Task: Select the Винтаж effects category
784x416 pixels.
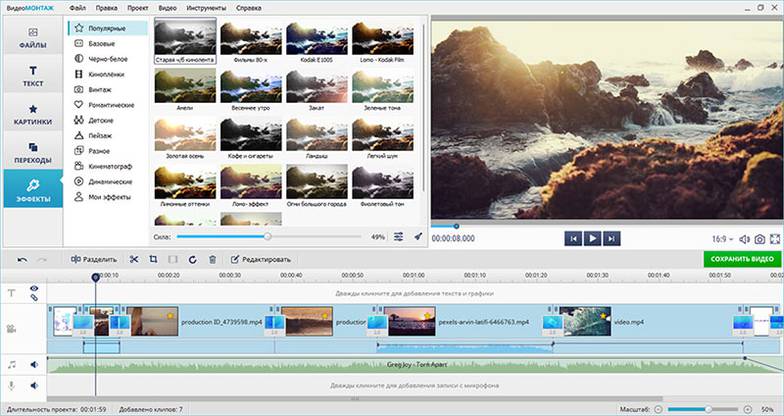Action: coord(108,90)
